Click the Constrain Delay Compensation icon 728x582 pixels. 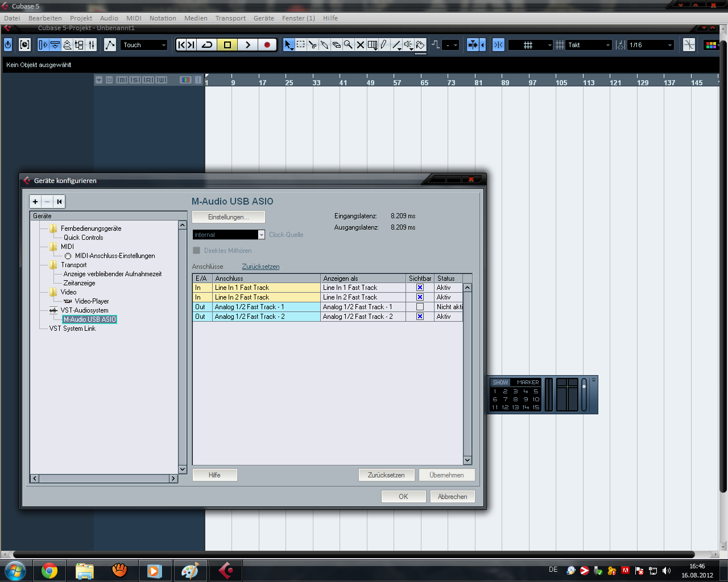(24, 45)
